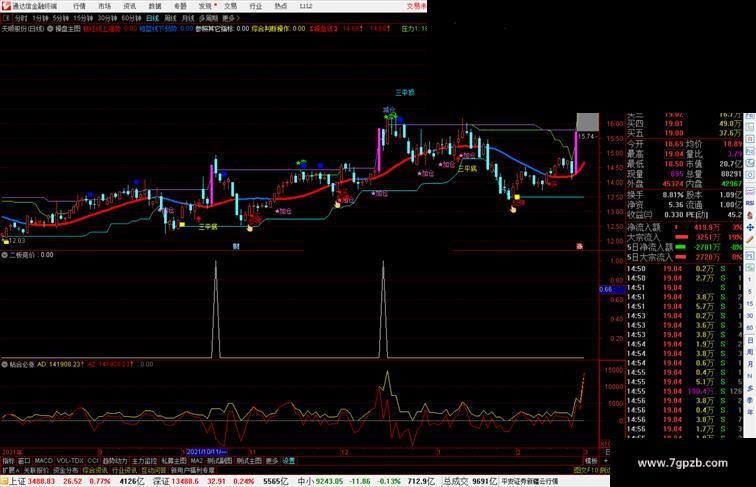Apply the MA2 indicator
This screenshot has height=487, width=756.
(197, 461)
